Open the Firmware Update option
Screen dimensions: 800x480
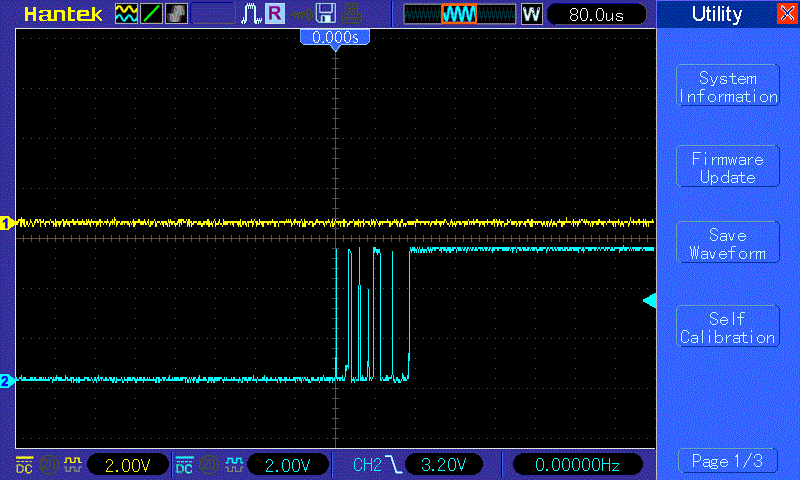click(x=728, y=168)
